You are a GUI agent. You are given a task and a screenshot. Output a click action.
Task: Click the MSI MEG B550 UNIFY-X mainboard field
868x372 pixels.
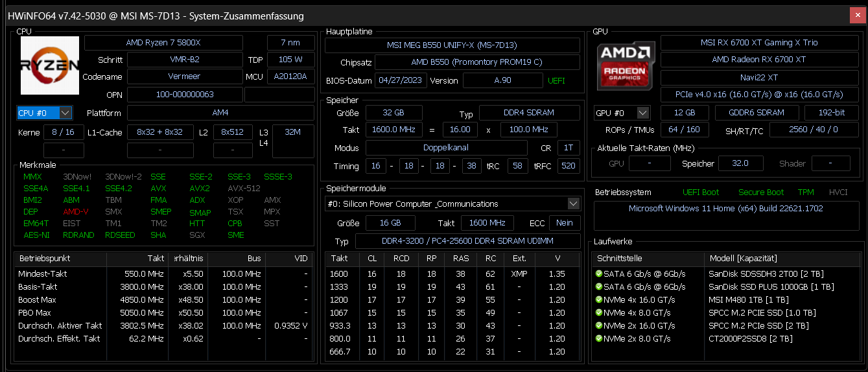452,45
